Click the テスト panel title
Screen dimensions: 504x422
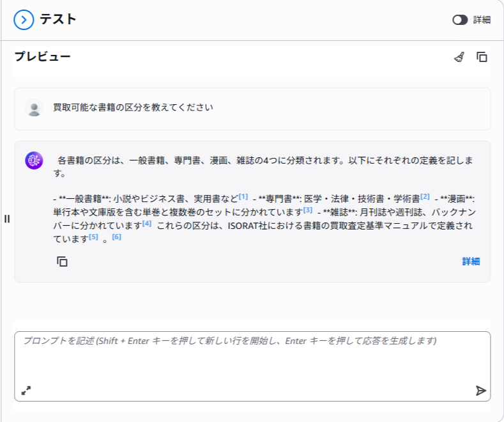pyautogui.click(x=57, y=20)
